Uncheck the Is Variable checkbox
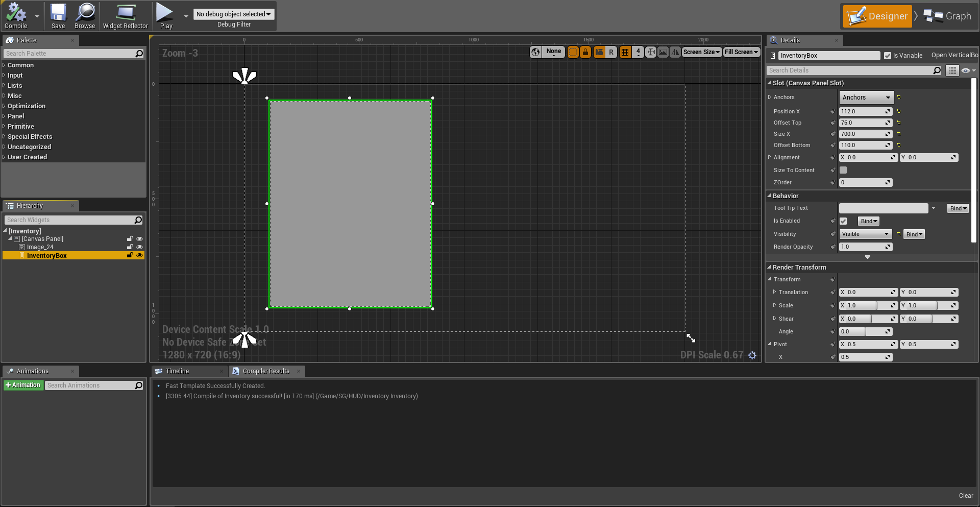The image size is (980, 507). point(888,56)
